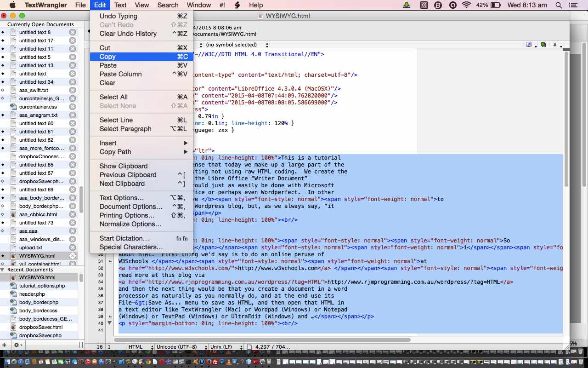Open the script menu icon in menu bar
The height and width of the screenshot is (368, 588).
(x=237, y=5)
